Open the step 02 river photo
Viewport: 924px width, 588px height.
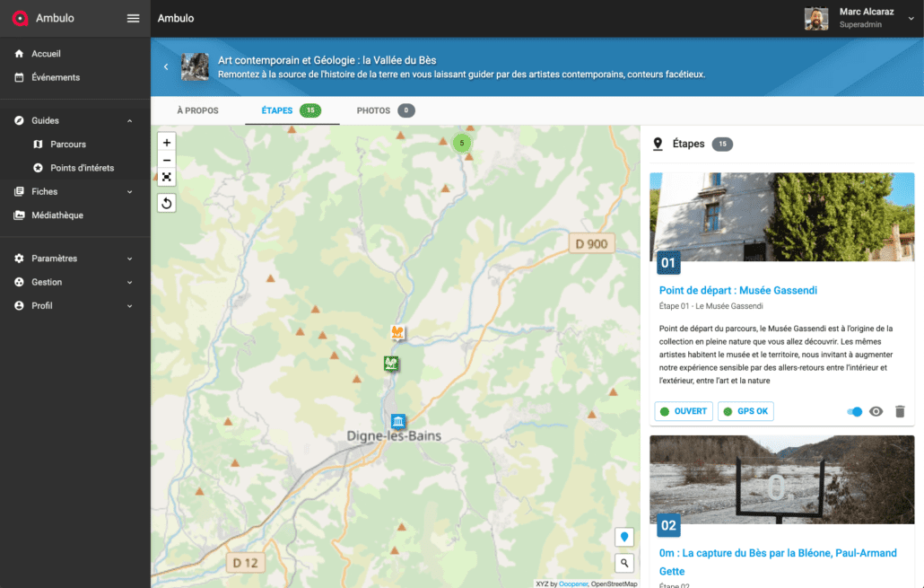(782, 479)
